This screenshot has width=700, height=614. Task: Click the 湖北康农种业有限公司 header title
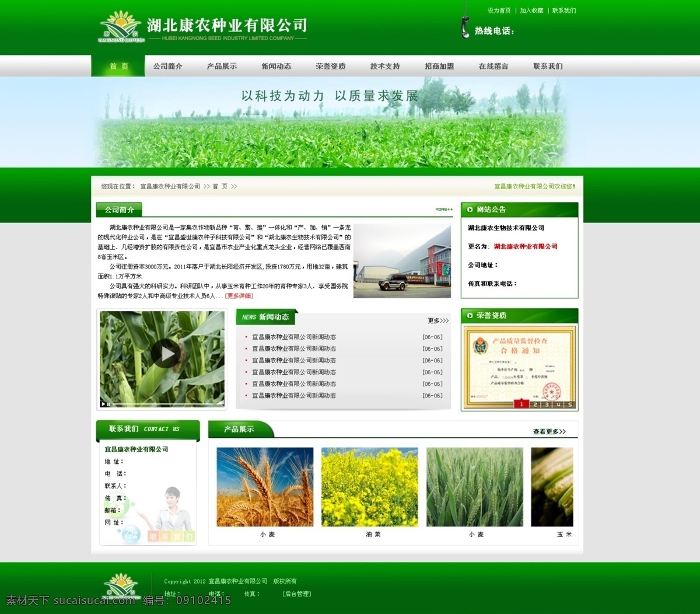point(227,25)
